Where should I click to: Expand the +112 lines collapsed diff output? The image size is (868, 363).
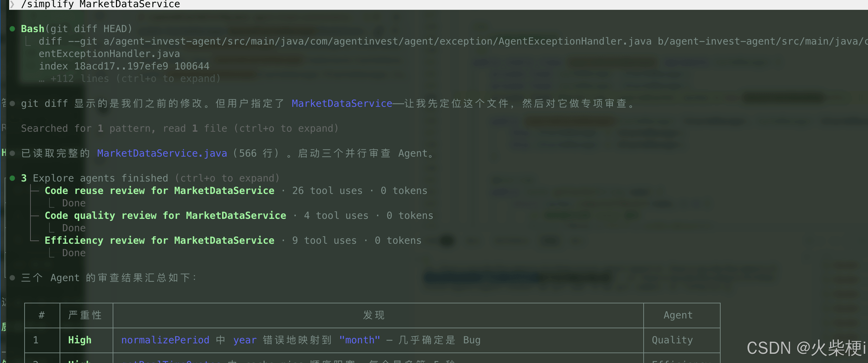click(x=130, y=79)
